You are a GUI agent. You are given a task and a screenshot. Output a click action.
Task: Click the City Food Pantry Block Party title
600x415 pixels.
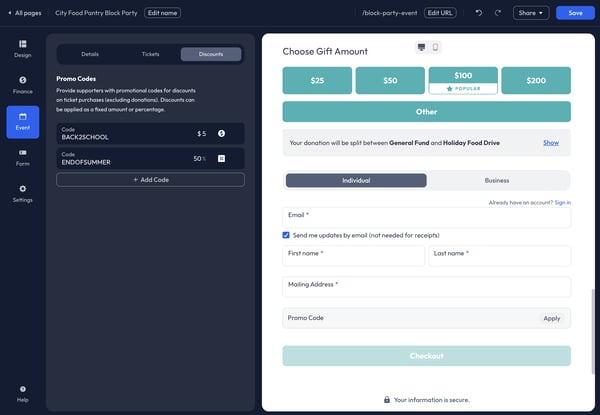tap(96, 13)
